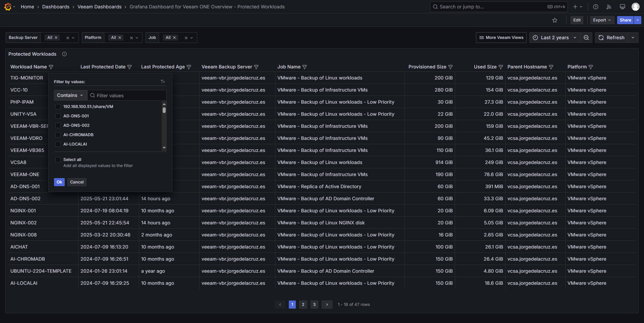The width and height of the screenshot is (644, 323).
Task: Expand the Job variable dropdown
Action: pyautogui.click(x=192, y=38)
